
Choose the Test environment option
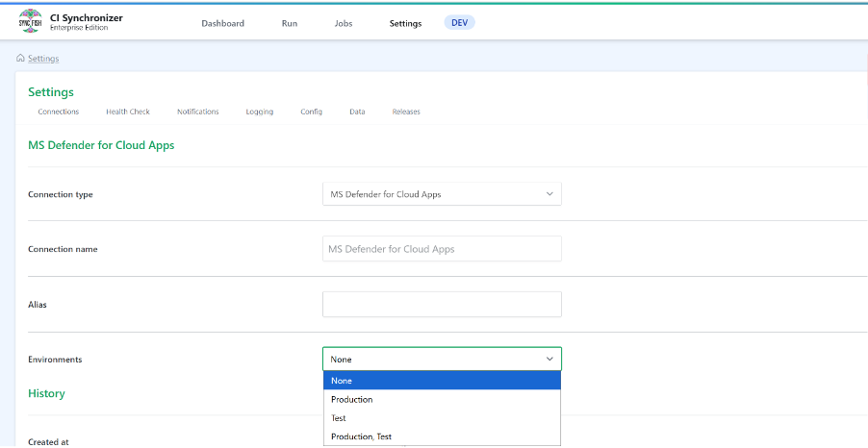click(442, 418)
